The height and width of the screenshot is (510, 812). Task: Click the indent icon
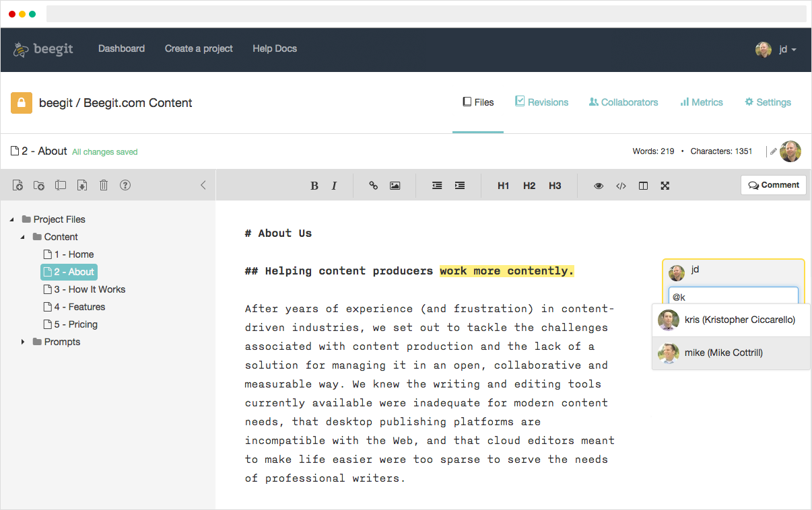coord(460,186)
